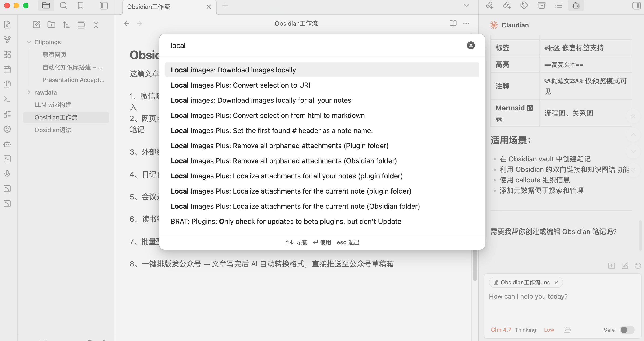Collapse the Clippings folder
The width and height of the screenshot is (644, 341).
tap(29, 42)
